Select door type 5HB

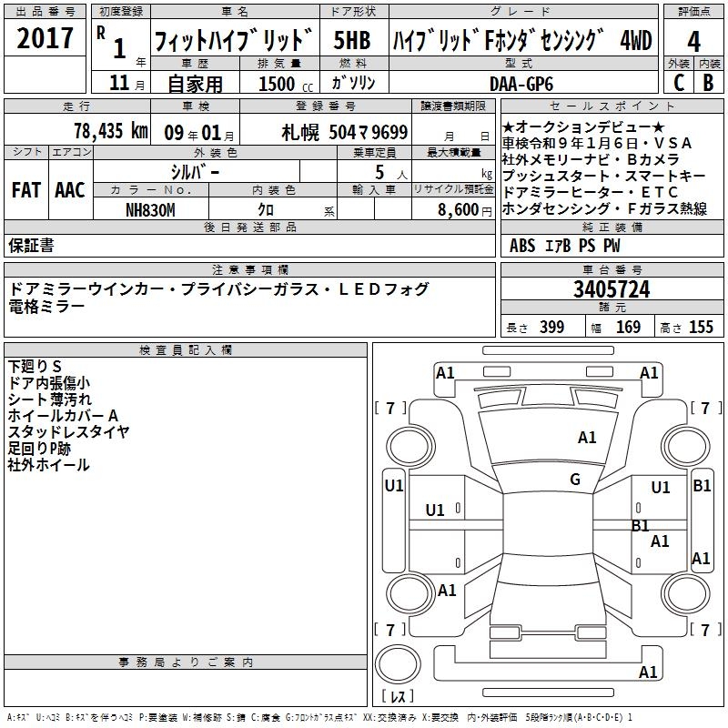[x=352, y=40]
